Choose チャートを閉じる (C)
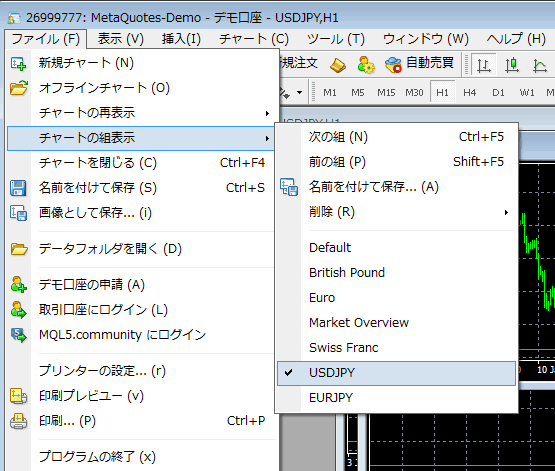Viewport: 555px width, 471px height. (141, 163)
